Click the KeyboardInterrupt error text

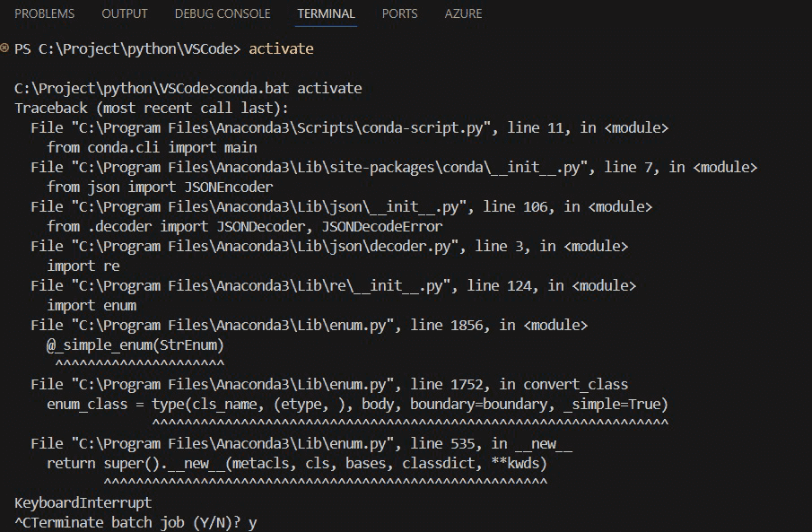pos(83,502)
